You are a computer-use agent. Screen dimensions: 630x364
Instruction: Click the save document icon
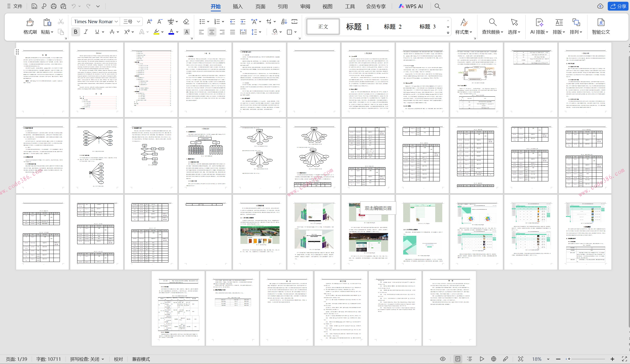[34, 6]
